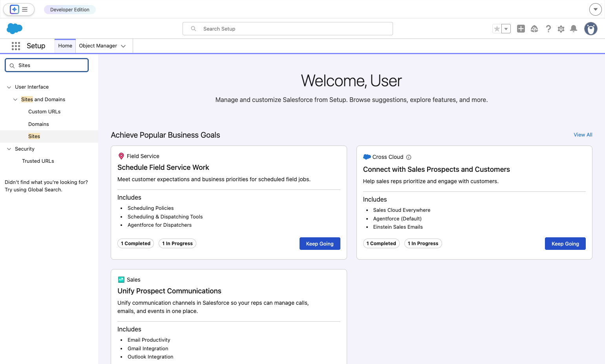Open Custom URLs in the setup tree

coord(44,112)
